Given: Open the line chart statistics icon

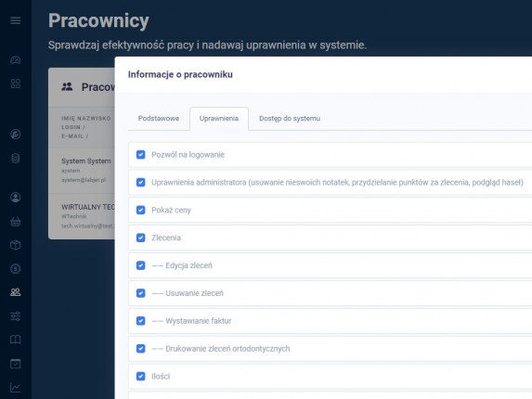Looking at the screenshot, I should click(15, 387).
